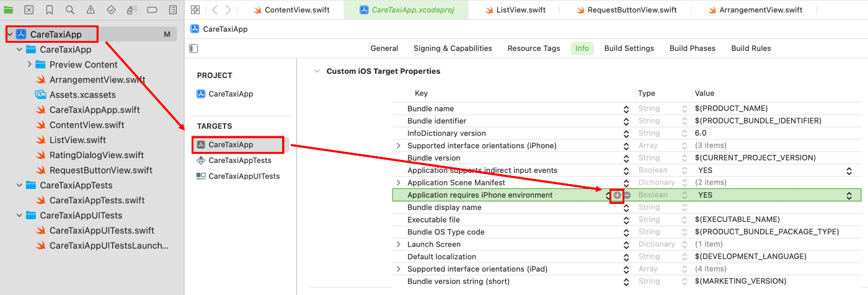Image resolution: width=868 pixels, height=295 pixels.
Task: Switch to the Resource Tags tab
Action: pyautogui.click(x=534, y=48)
